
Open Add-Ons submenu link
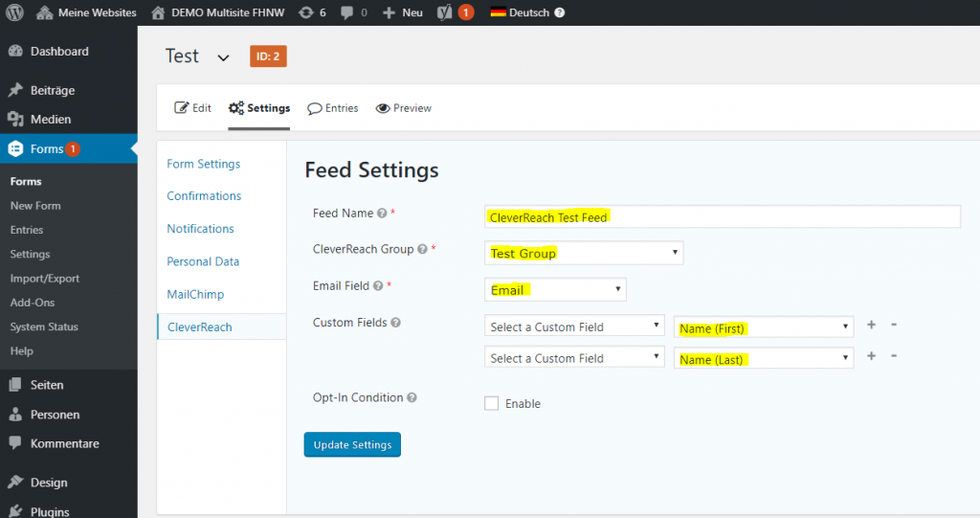point(33,303)
